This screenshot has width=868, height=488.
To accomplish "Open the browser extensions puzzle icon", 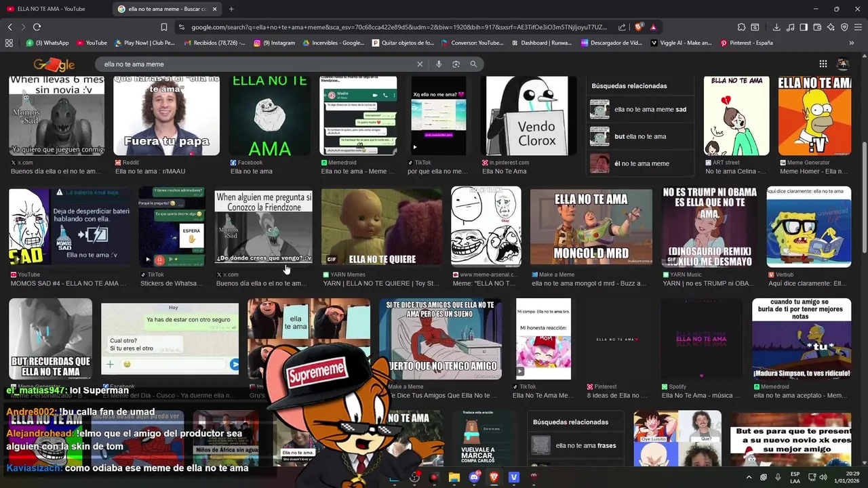I will point(741,27).
